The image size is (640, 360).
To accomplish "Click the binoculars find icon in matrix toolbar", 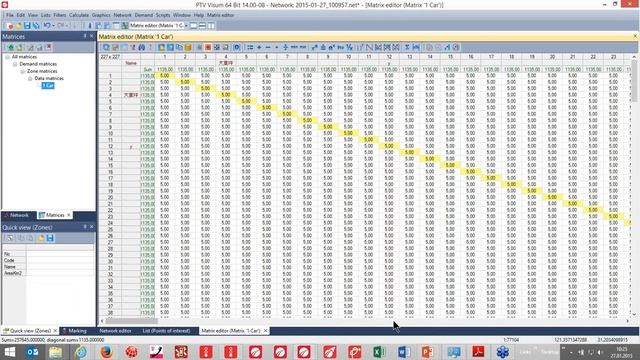I will click(142, 47).
